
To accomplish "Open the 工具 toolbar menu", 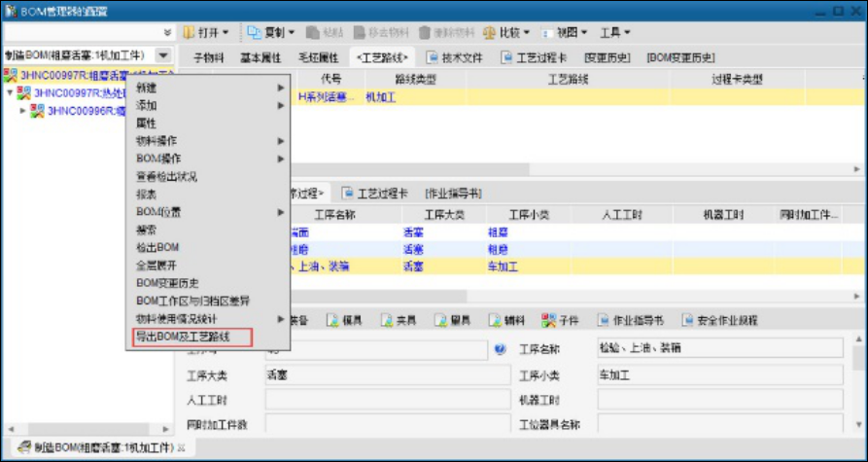I will (615, 33).
